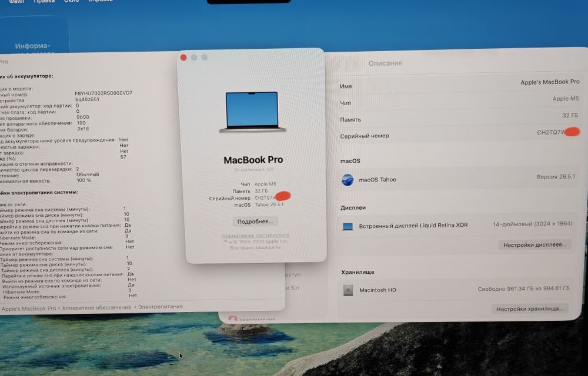Click the 100 % maximum capacity value
Viewport: 588px width, 376px height.
[x=83, y=180]
